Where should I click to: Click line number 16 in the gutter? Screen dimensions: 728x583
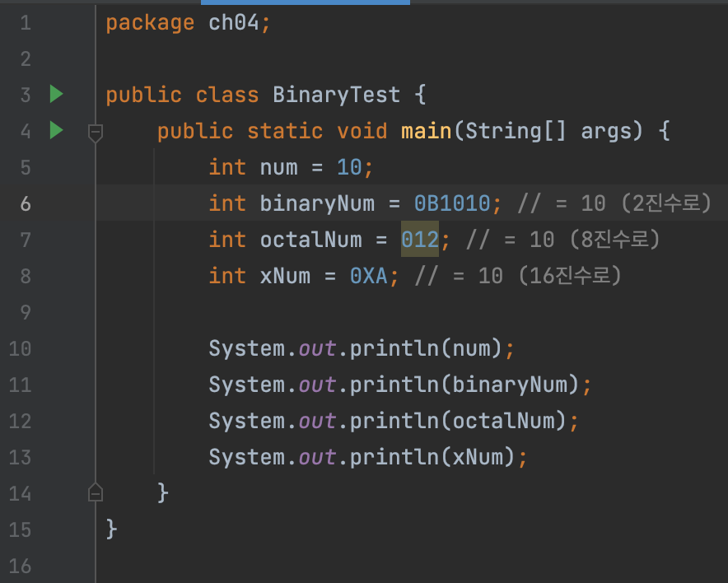tap(20, 566)
